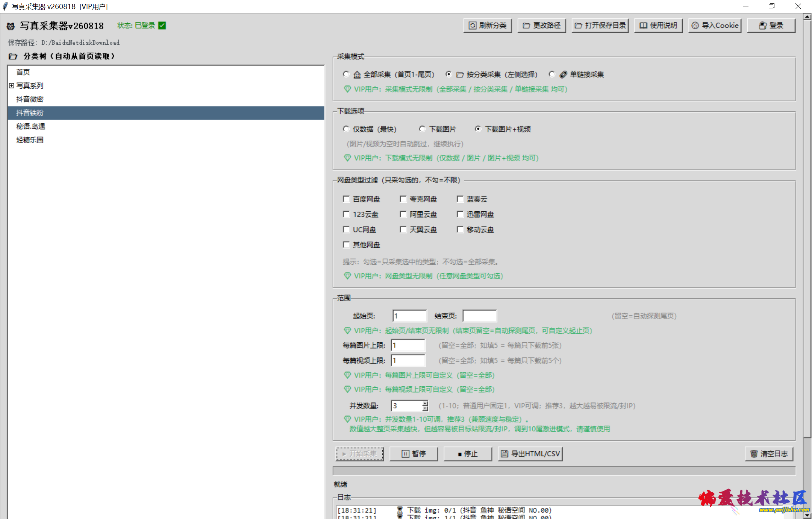Choose the 下载图片+视频 download option
This screenshot has height=519, width=812.
[x=478, y=129]
